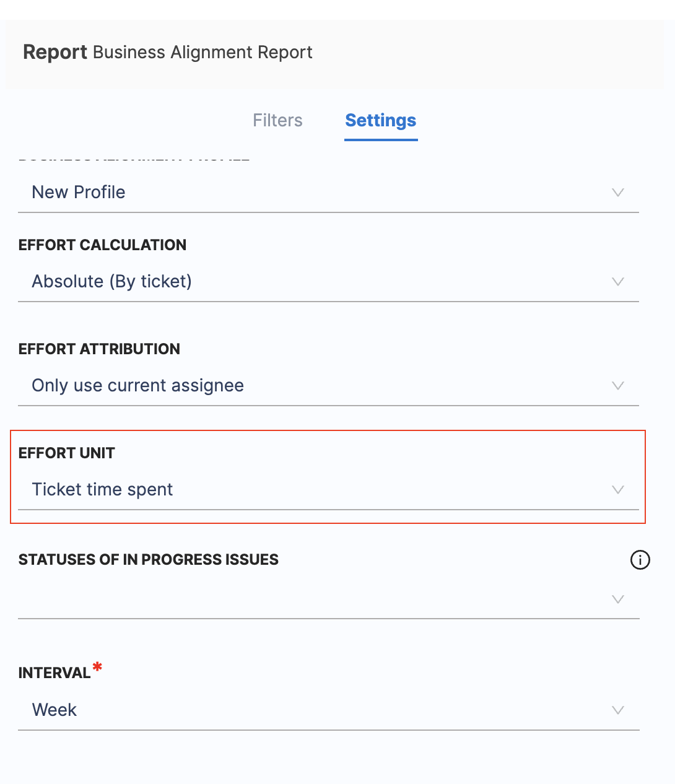Click the info icon beside Statuses heading
675x784 pixels.
(640, 560)
